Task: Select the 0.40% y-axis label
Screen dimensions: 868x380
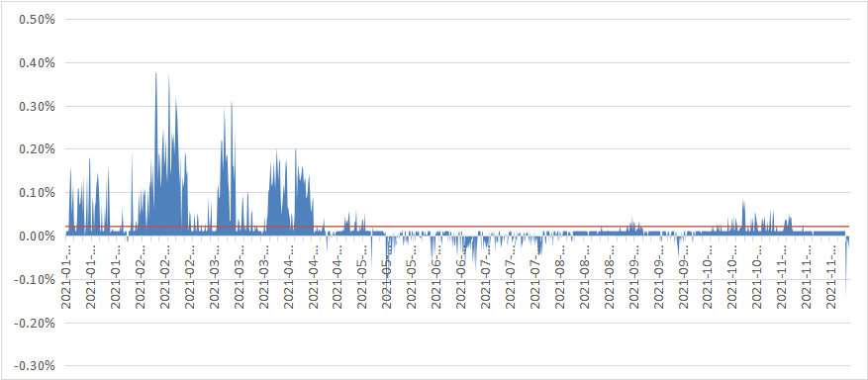Action: tap(37, 62)
